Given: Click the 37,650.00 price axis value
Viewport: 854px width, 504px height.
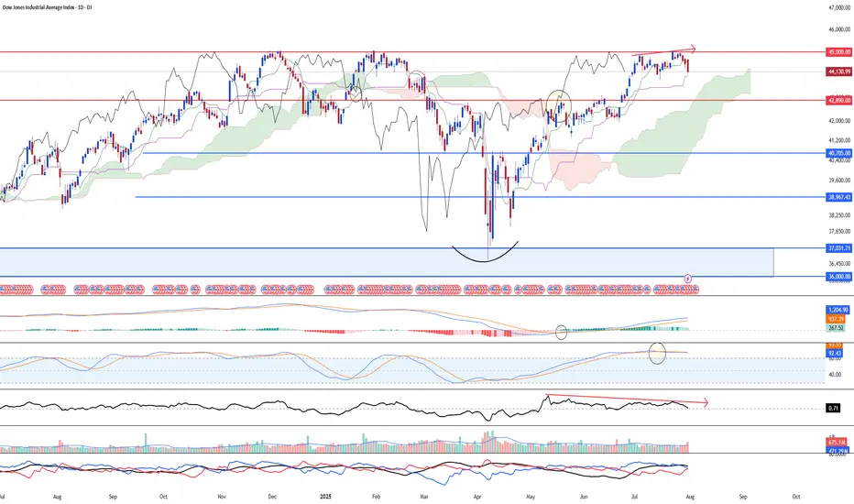Looking at the screenshot, I should pos(839,231).
